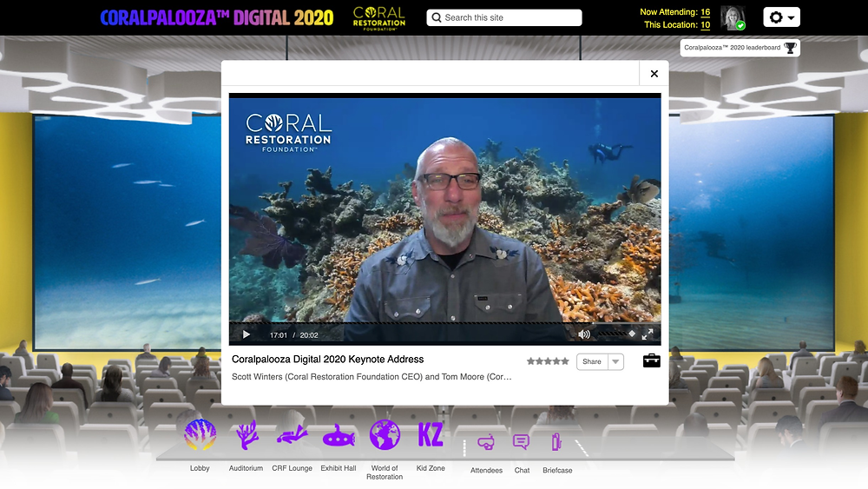The width and height of the screenshot is (868, 489).
Task: Open the CRF Lounge diver icon
Action: coord(293,434)
